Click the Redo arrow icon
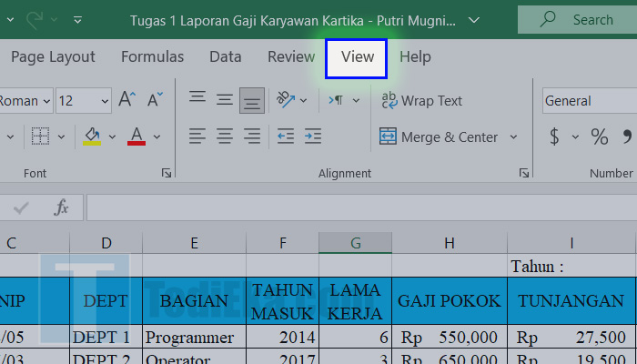637x364 pixels. point(34,19)
